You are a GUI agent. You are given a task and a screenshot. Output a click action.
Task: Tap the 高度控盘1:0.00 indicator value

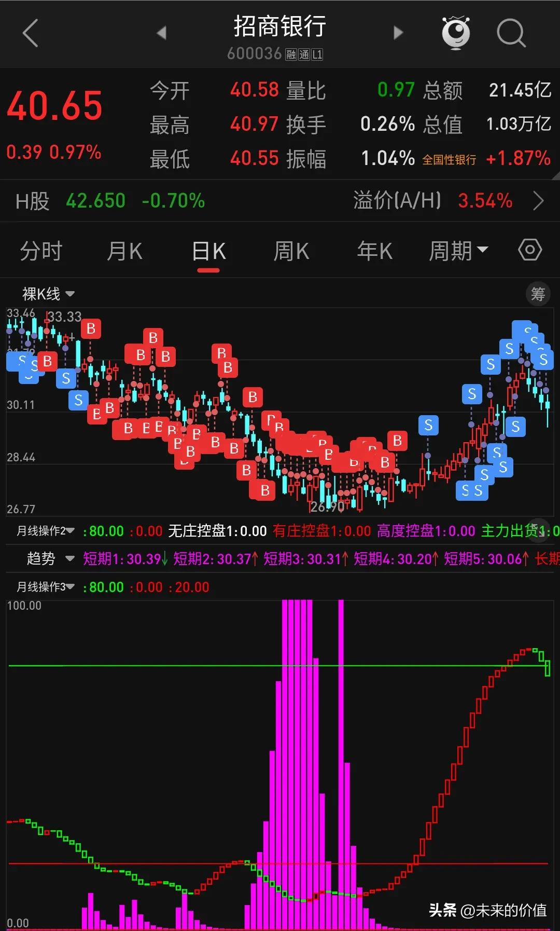[x=426, y=531]
